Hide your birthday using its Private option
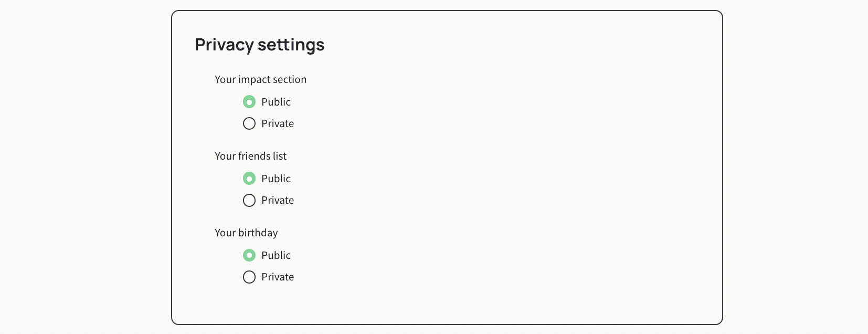The width and height of the screenshot is (868, 334). 249,277
